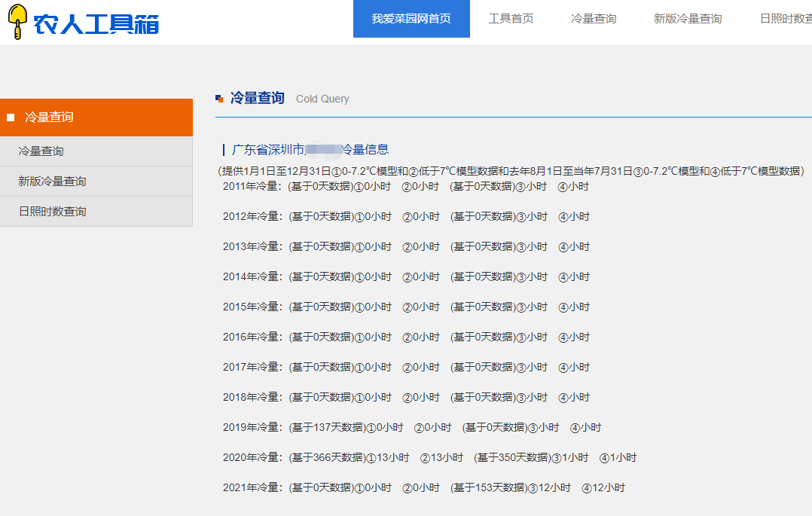Click the small square icon beside page heading
Image resolution: width=812 pixels, height=516 pixels.
tap(219, 99)
